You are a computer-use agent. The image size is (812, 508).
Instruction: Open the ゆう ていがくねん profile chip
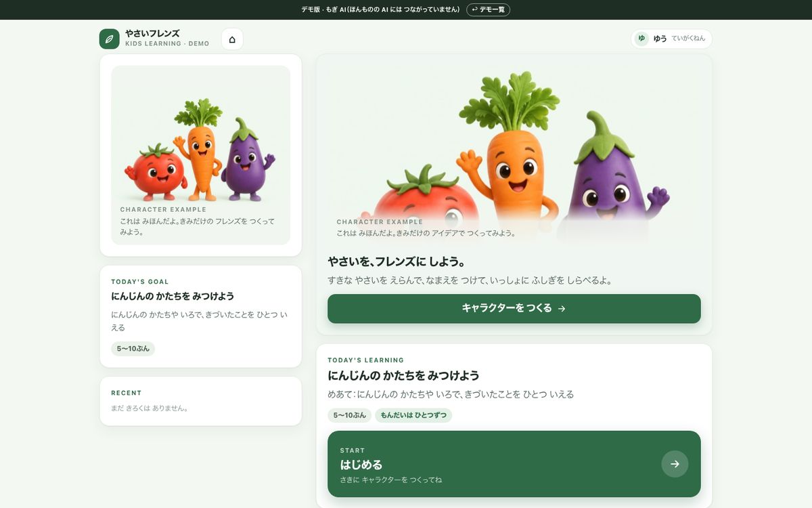click(671, 39)
